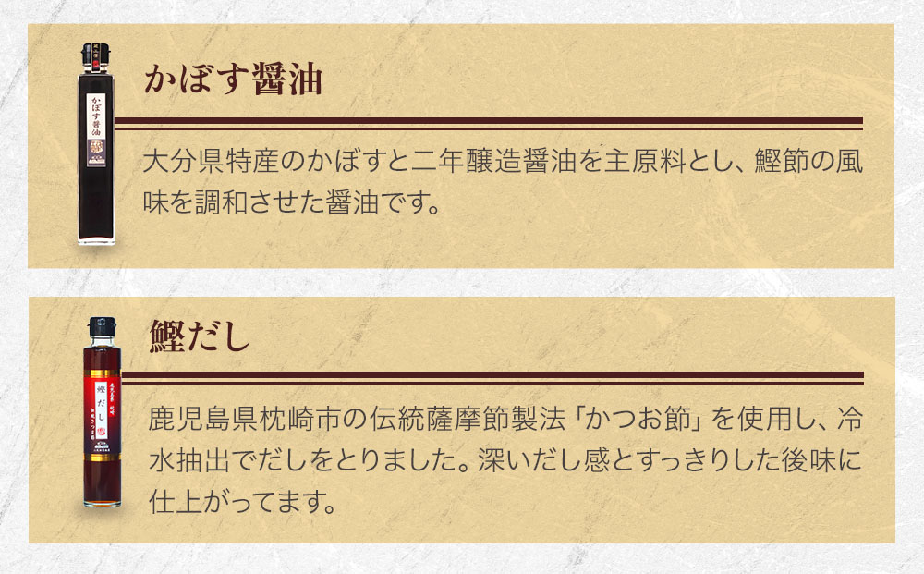Select the かぼす醤油 heading
924x574 pixels.
(233, 80)
